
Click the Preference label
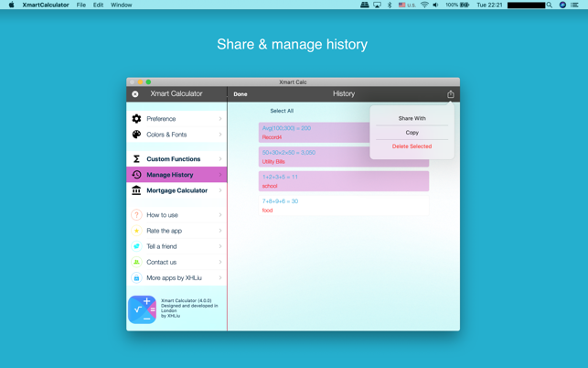point(161,119)
